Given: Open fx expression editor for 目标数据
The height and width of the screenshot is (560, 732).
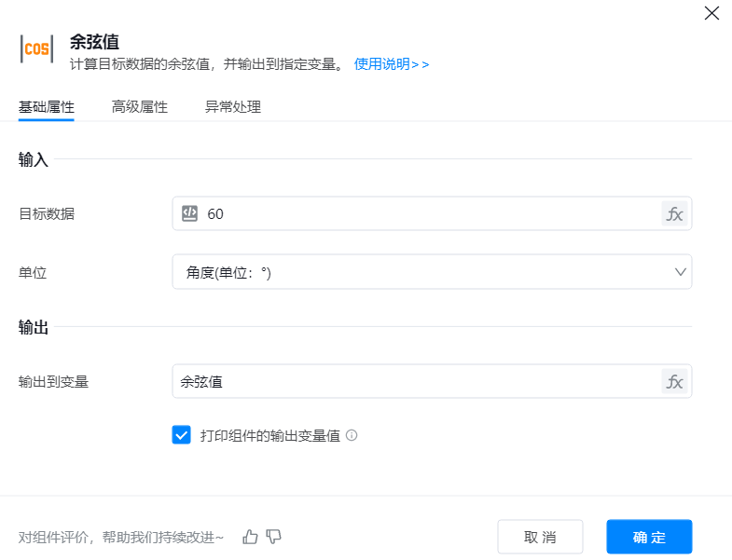Looking at the screenshot, I should (x=673, y=213).
